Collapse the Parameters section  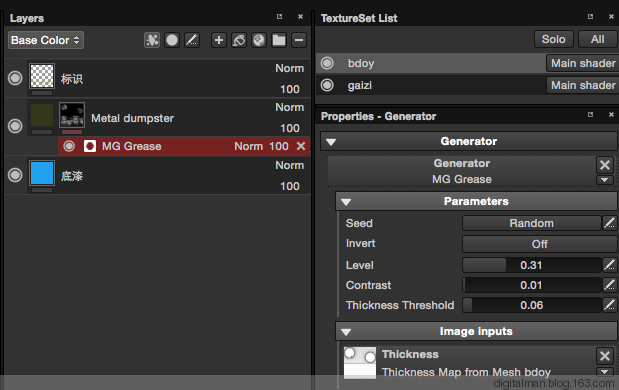pyautogui.click(x=346, y=202)
